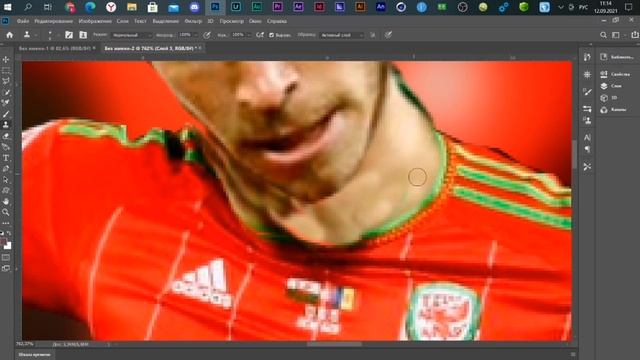The width and height of the screenshot is (640, 360).
Task: Open the Edit Toolbar three-dots menu
Action: pyautogui.click(x=6, y=223)
